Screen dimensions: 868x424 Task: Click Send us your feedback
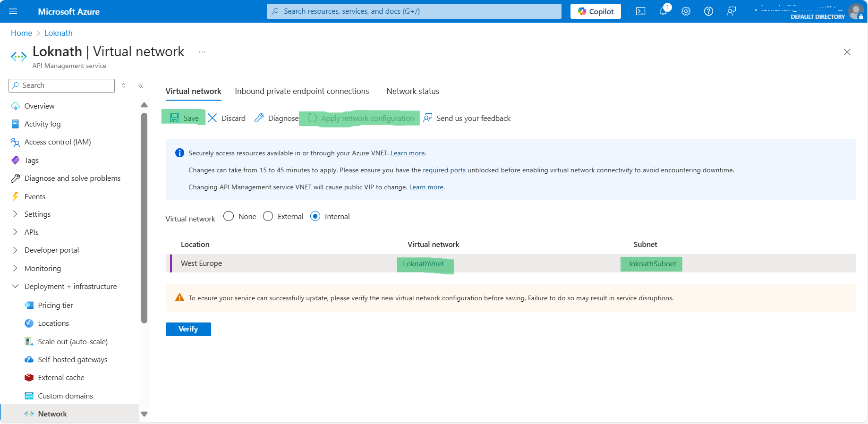[467, 118]
